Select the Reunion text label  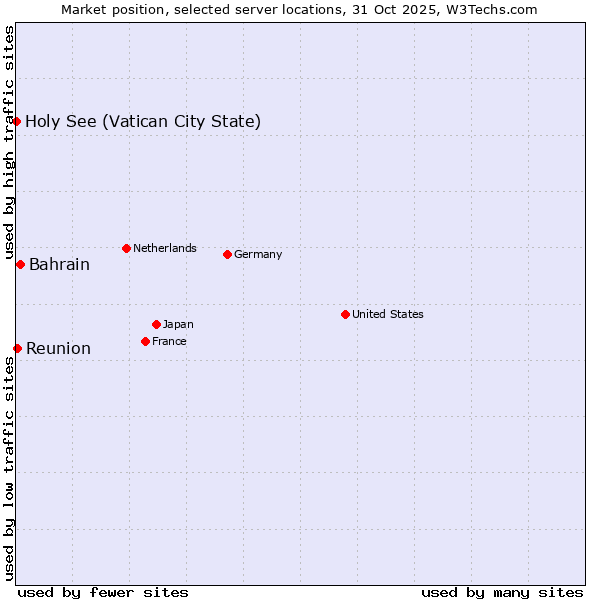(x=58, y=349)
